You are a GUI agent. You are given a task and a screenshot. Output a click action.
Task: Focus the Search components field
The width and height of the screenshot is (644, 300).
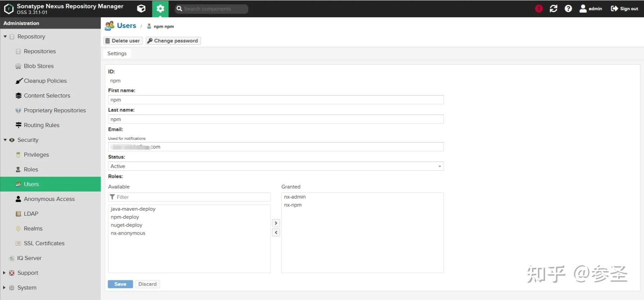pyautogui.click(x=212, y=9)
